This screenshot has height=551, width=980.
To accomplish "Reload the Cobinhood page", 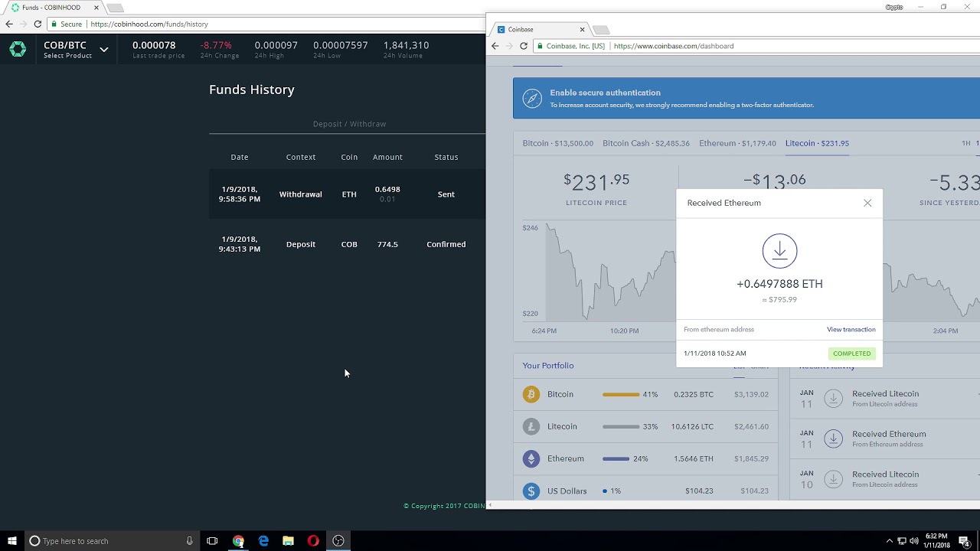I will pos(38,24).
